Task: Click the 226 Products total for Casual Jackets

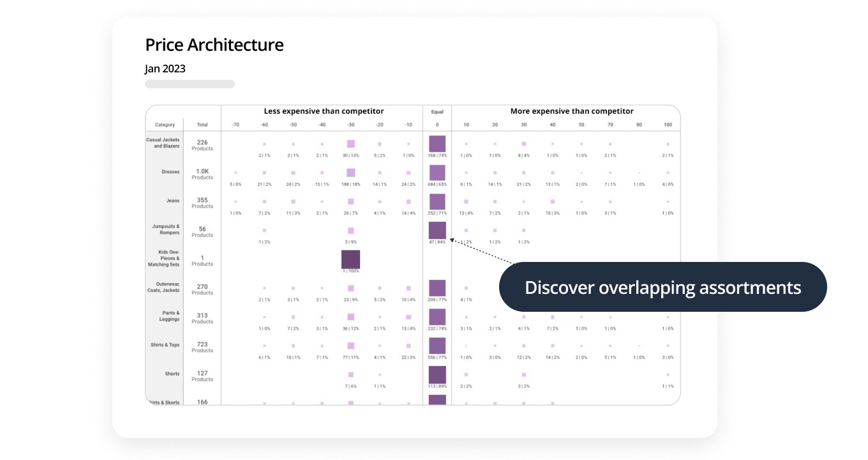Action: tap(202, 145)
